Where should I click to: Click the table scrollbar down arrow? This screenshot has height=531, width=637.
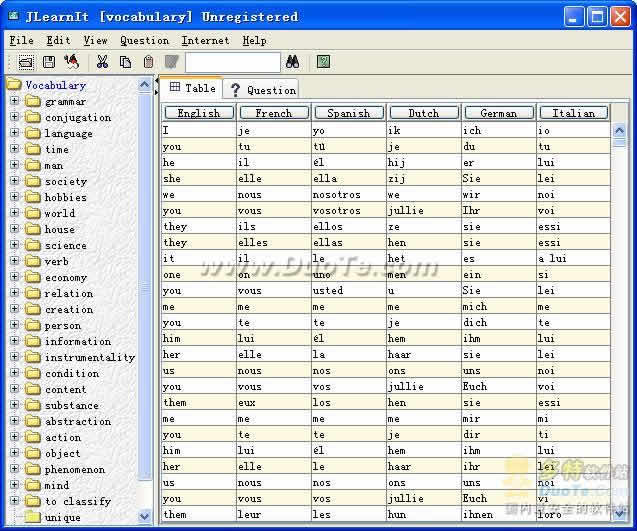pos(620,514)
